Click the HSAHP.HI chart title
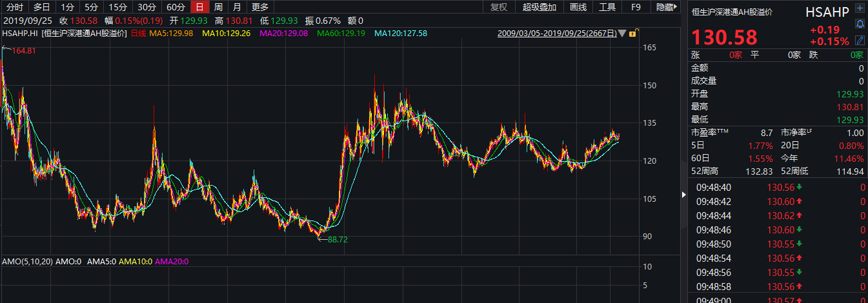The image size is (868, 303). 20,33
